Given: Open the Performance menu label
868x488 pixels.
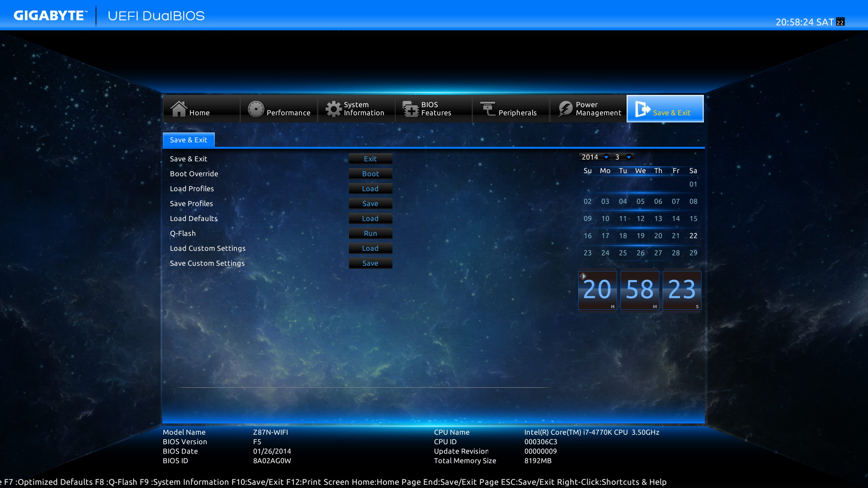Looking at the screenshot, I should 288,113.
